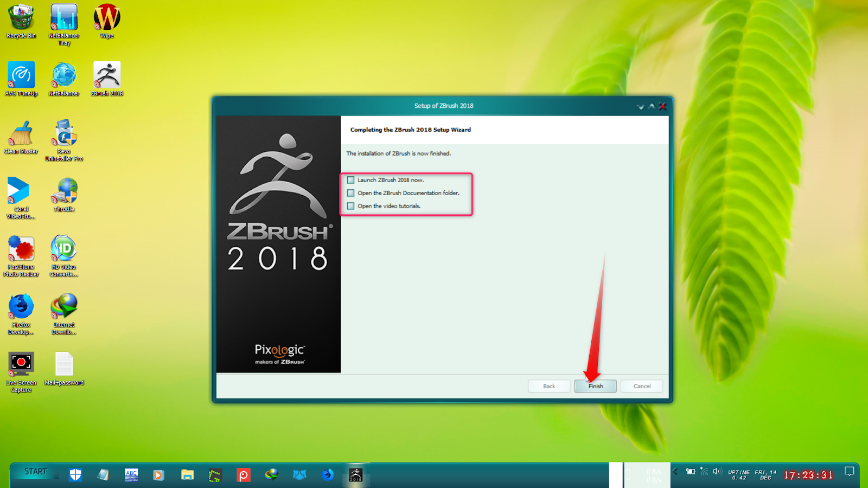
Task: Expand hidden tray icons arrow
Action: 675,472
